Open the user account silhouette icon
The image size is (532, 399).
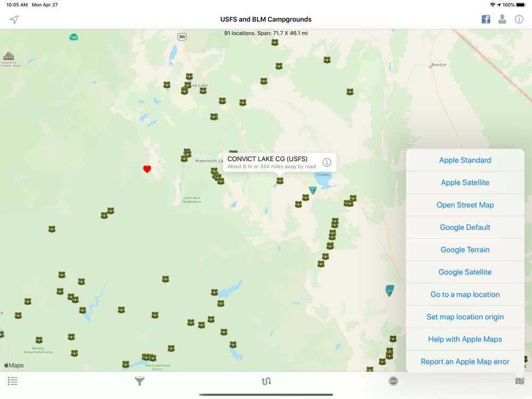(x=502, y=19)
